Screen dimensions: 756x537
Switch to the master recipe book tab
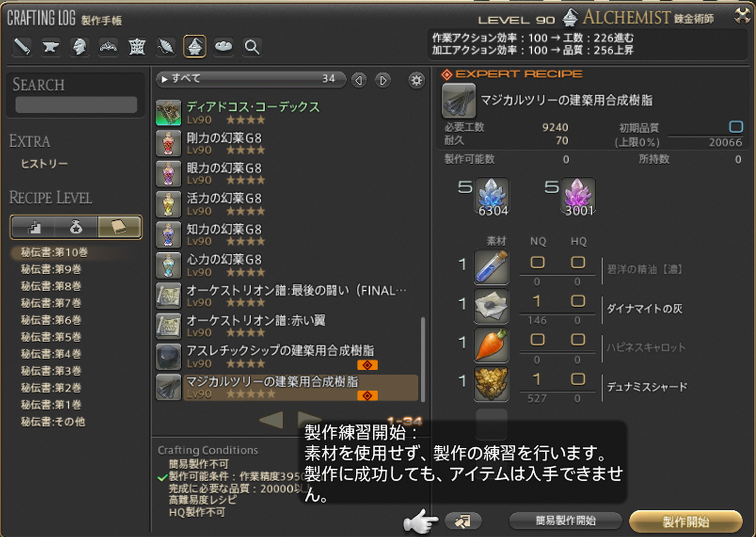click(119, 228)
